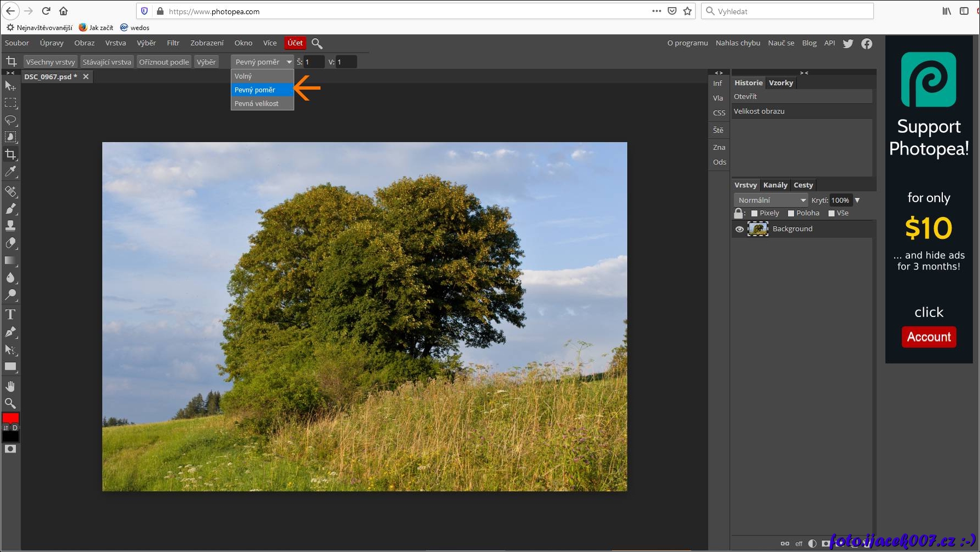Click the red foreground color swatch
Viewport: 980px width, 552px height.
tap(10, 418)
